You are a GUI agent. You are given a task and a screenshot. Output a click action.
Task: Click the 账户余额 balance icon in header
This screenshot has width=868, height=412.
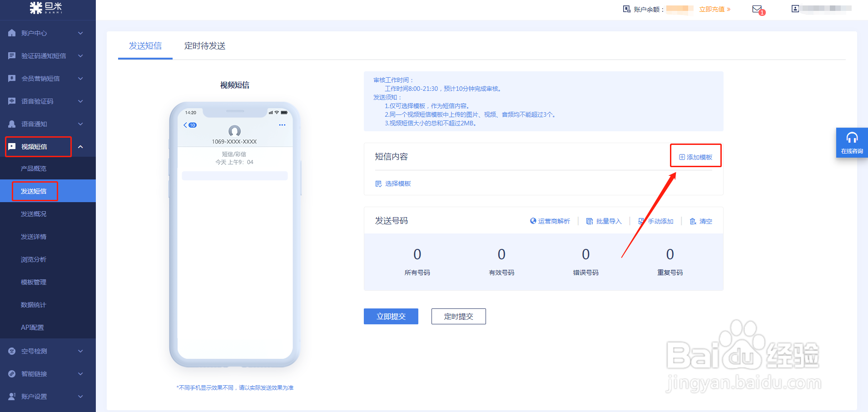click(626, 9)
